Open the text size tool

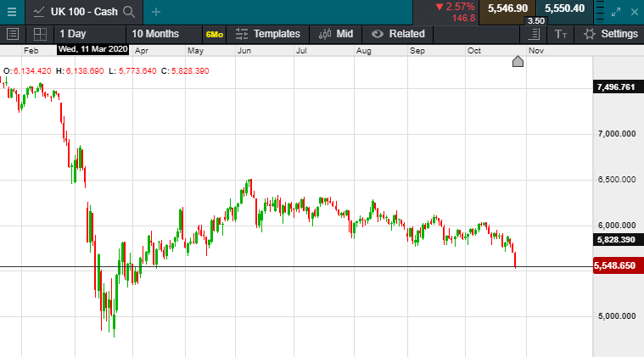(561, 34)
